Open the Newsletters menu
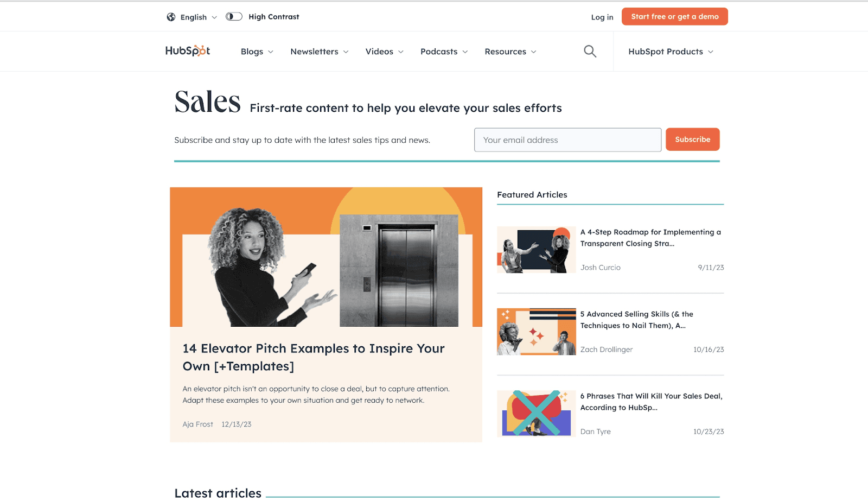The image size is (868, 501). pyautogui.click(x=320, y=52)
